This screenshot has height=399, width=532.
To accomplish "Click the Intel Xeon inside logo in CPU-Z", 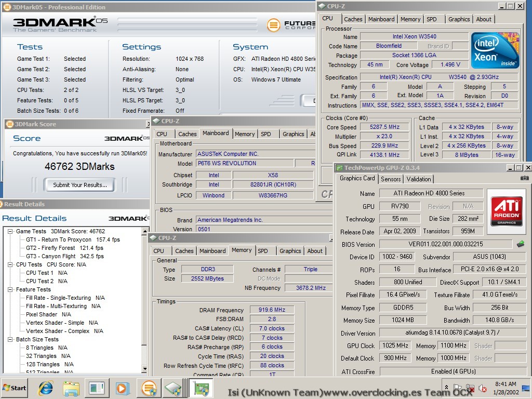I will tap(495, 51).
